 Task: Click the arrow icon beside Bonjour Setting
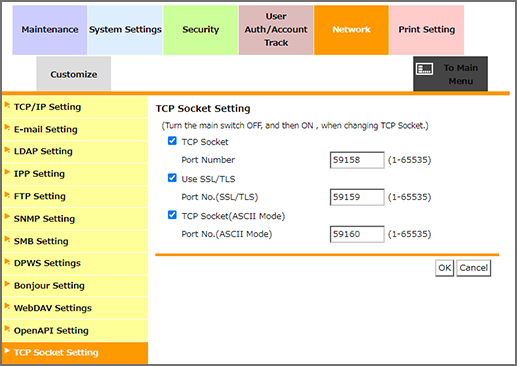(7, 284)
